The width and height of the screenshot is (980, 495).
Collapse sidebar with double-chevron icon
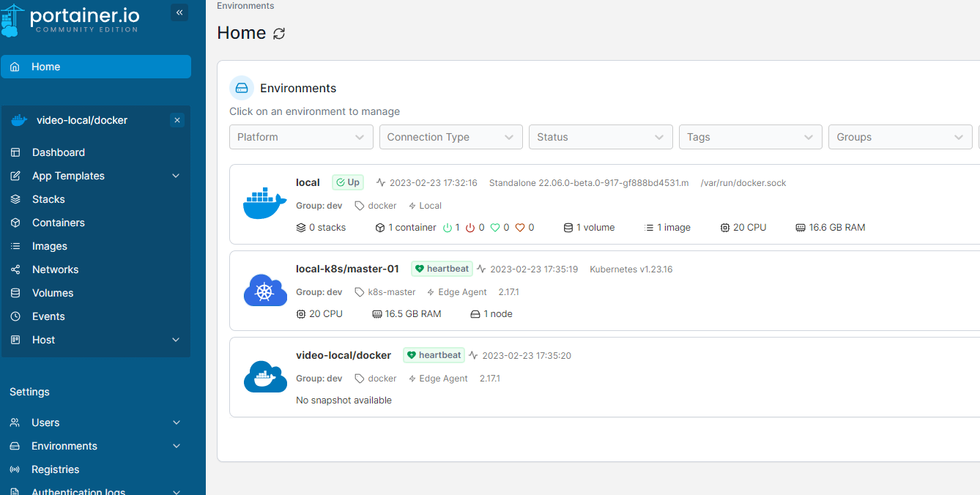(179, 12)
